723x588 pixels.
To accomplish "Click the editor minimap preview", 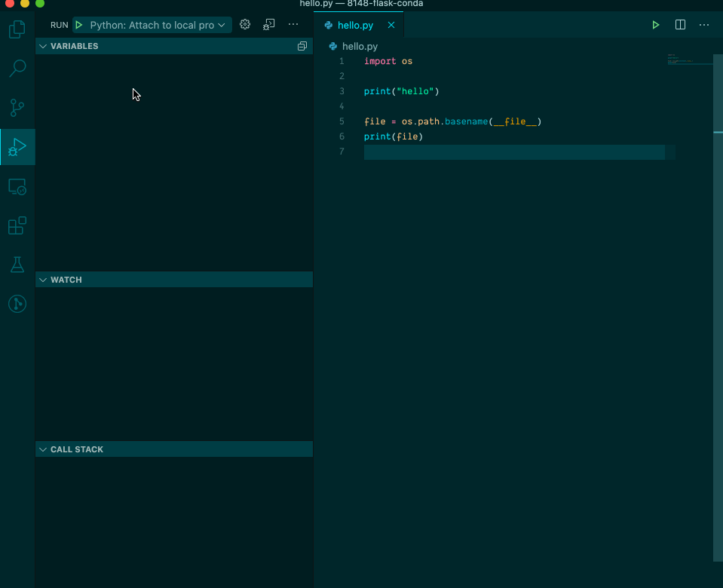I will coord(689,60).
